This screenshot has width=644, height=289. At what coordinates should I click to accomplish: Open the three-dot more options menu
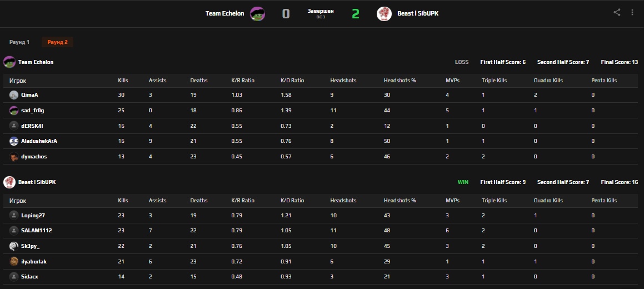(x=632, y=12)
